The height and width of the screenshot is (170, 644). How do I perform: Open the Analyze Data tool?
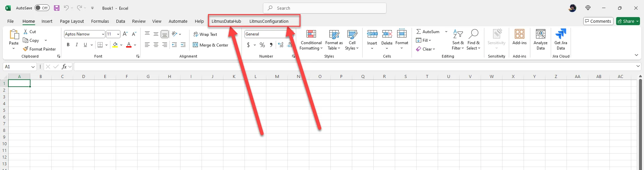(540, 39)
